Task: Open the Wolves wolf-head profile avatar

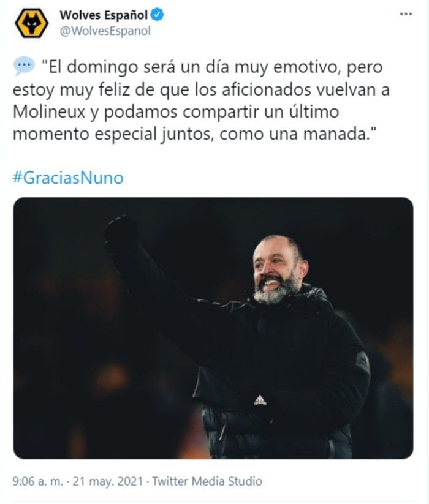Action: [x=31, y=23]
